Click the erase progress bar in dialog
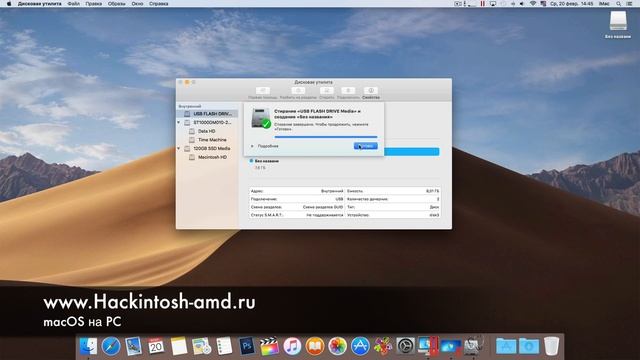 tap(326, 137)
